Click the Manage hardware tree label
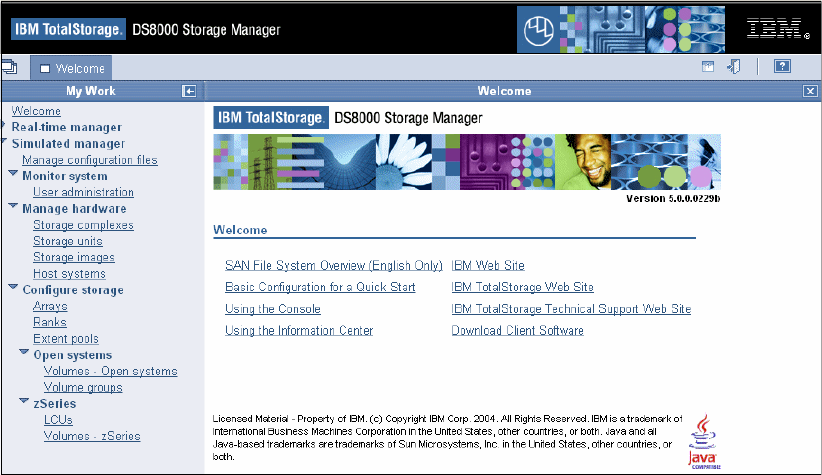The height and width of the screenshot is (475, 822). click(x=74, y=209)
